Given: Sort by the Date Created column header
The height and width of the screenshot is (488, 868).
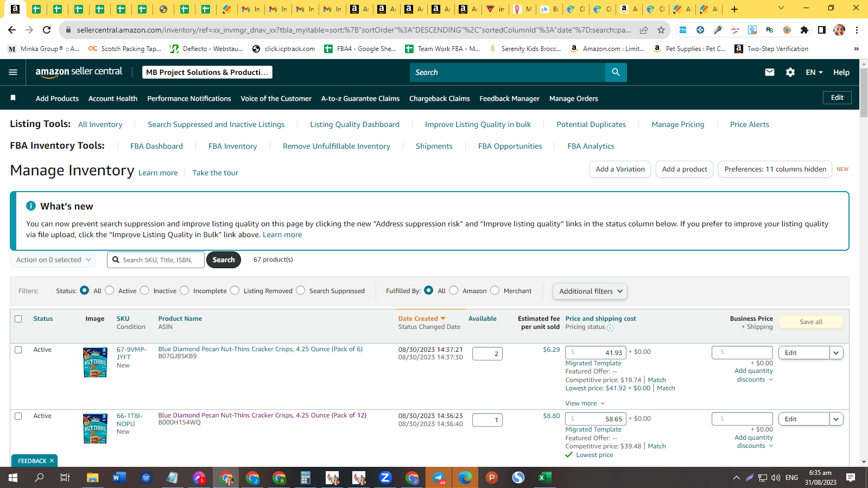Looking at the screenshot, I should pos(422,319).
